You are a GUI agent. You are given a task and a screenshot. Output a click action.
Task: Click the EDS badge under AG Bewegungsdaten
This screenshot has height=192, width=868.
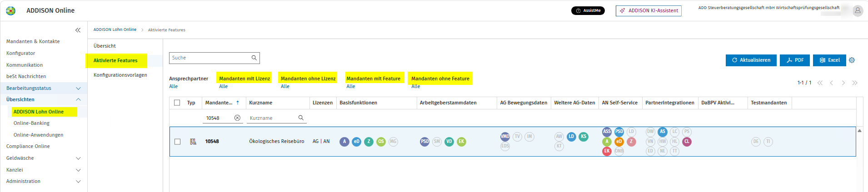(505, 146)
